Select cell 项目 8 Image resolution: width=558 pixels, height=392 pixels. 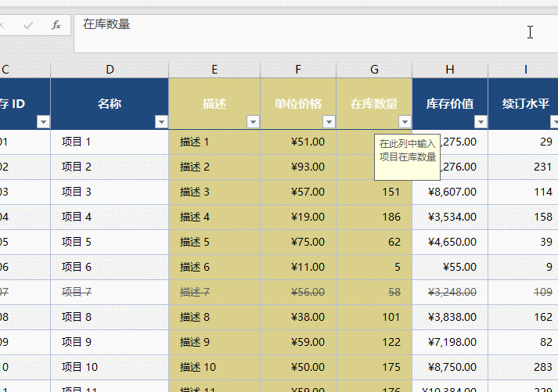pyautogui.click(x=110, y=317)
